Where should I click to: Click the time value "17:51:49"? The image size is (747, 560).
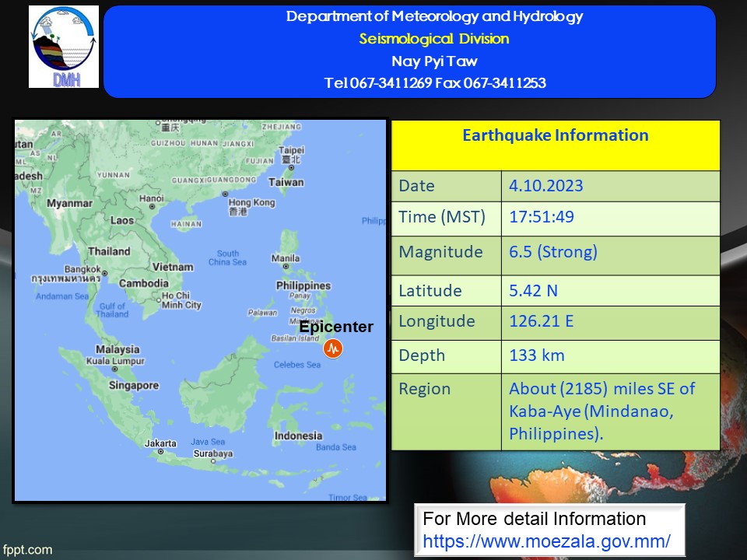coord(542,217)
